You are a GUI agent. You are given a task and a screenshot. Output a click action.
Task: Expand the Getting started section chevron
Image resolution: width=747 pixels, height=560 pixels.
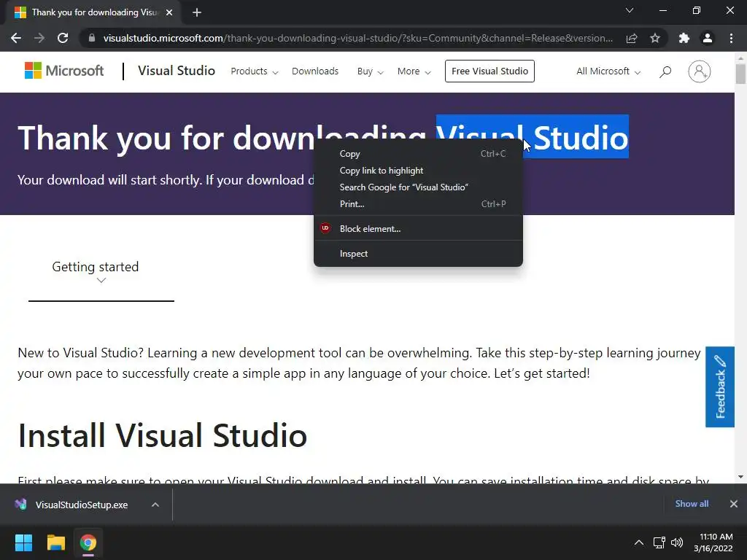click(101, 281)
